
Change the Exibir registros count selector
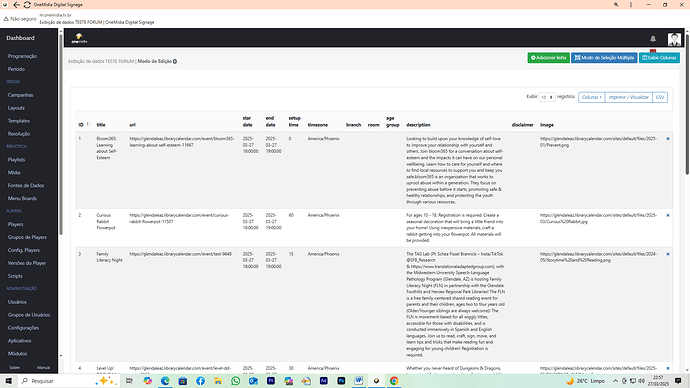click(x=547, y=97)
